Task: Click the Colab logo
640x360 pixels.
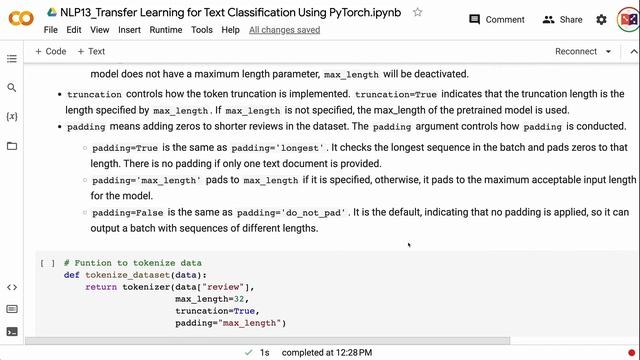Action: tap(21, 19)
